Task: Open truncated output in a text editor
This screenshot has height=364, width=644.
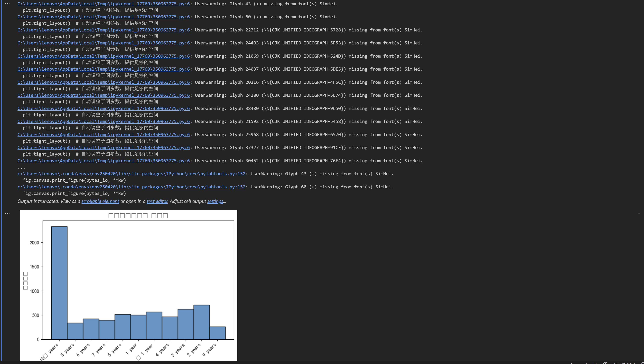Action: [157, 202]
